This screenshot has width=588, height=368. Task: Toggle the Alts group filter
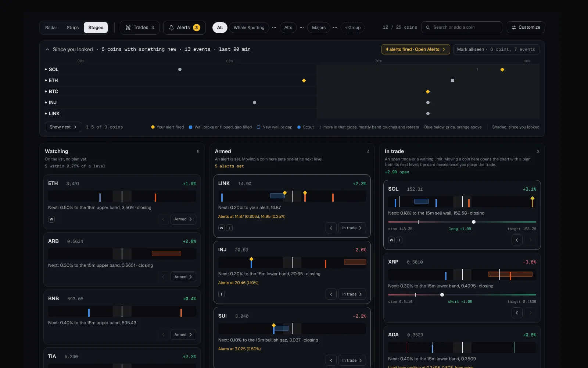pyautogui.click(x=288, y=28)
